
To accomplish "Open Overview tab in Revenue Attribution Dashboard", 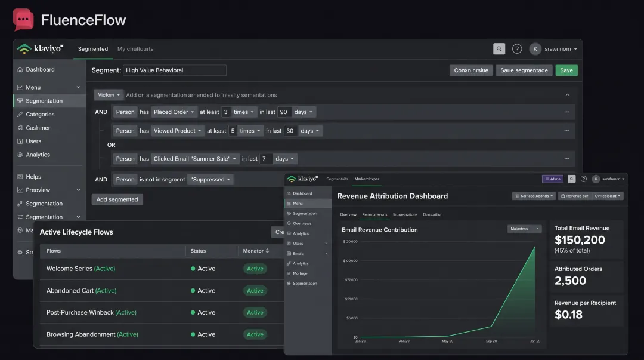I will (x=348, y=214).
